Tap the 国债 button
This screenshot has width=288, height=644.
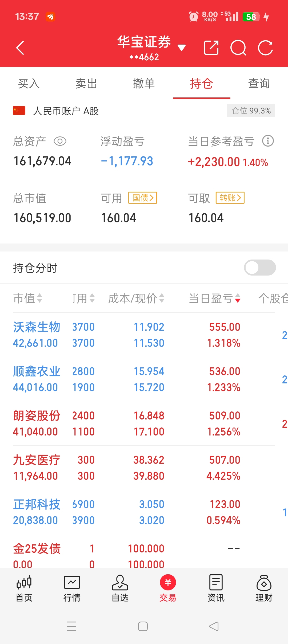[143, 198]
